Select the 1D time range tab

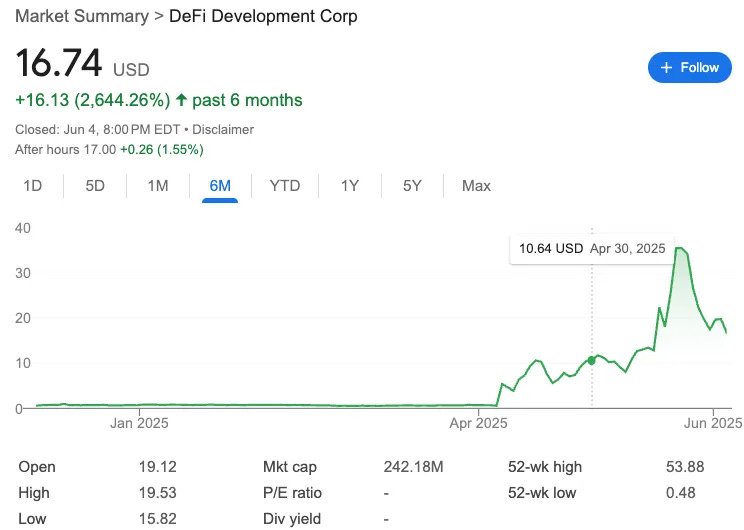click(x=33, y=186)
